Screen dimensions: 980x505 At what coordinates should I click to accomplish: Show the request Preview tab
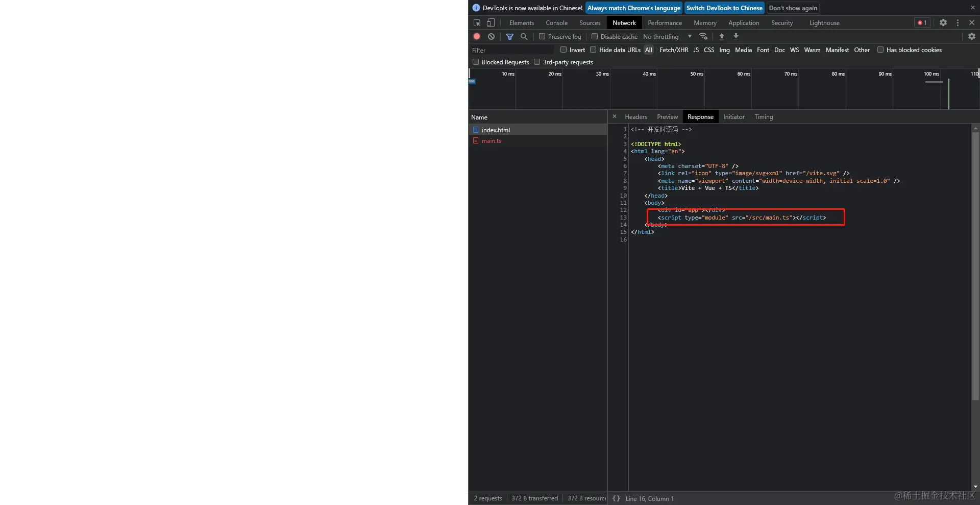click(668, 117)
